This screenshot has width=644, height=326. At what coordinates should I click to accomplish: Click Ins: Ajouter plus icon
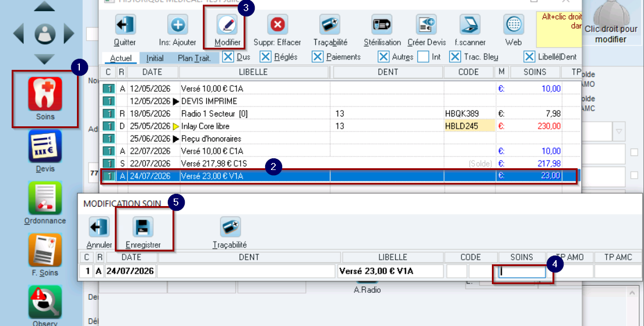coord(177,24)
